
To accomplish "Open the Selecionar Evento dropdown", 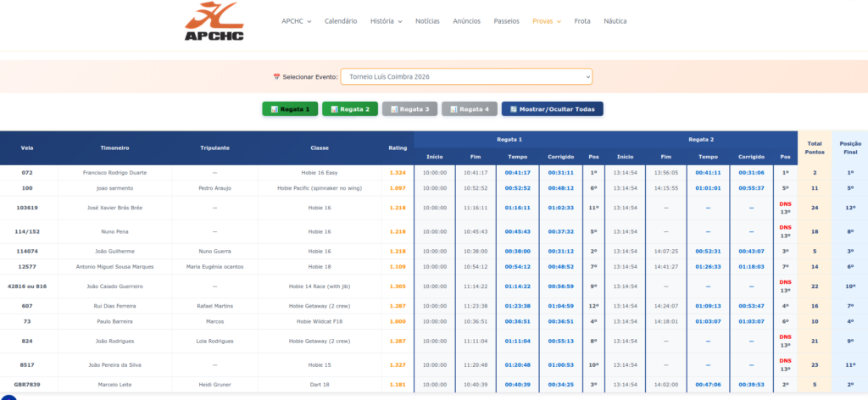I will [465, 77].
